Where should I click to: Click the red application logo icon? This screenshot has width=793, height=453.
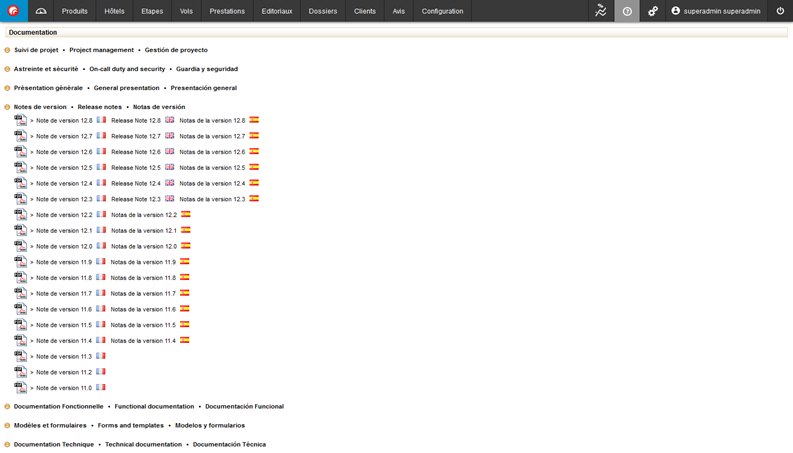13,11
